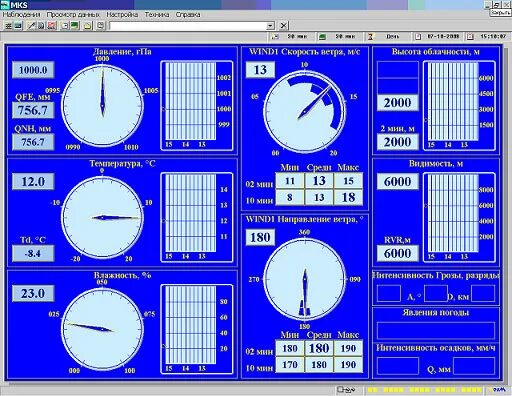Click the pressure history chart
This screenshot has width=512, height=396.
[197, 106]
